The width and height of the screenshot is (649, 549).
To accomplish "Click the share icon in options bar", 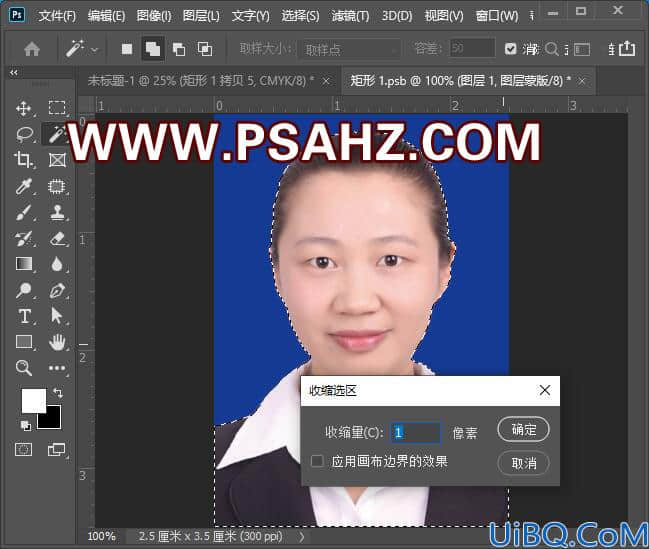I will coord(627,48).
